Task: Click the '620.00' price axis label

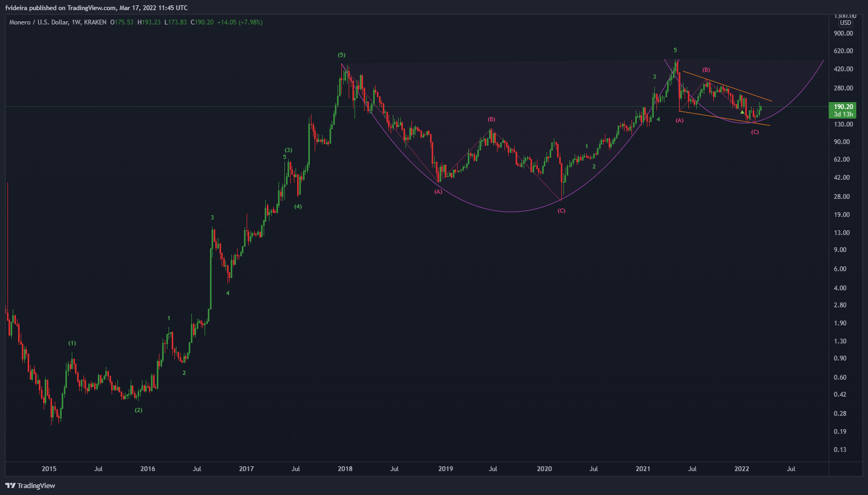Action: (x=844, y=51)
